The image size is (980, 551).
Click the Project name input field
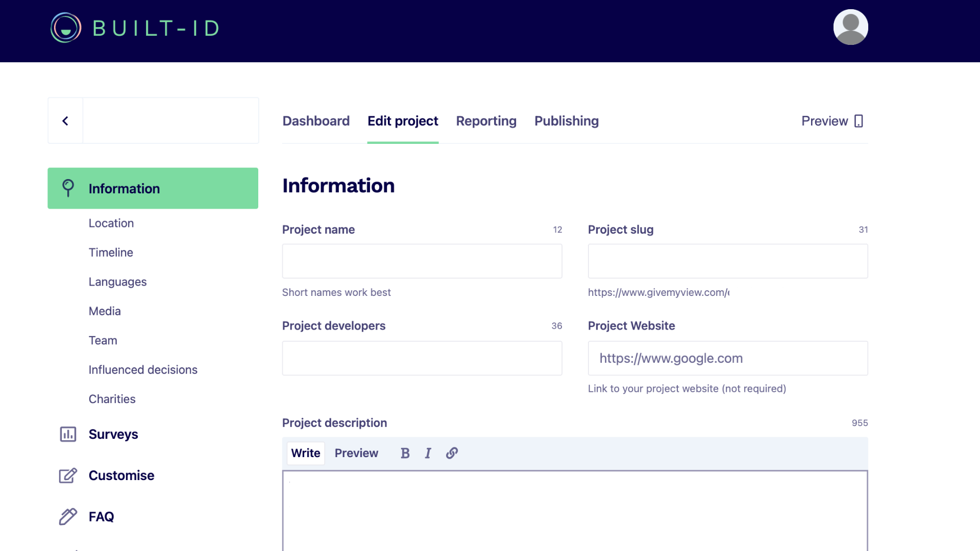pyautogui.click(x=422, y=261)
